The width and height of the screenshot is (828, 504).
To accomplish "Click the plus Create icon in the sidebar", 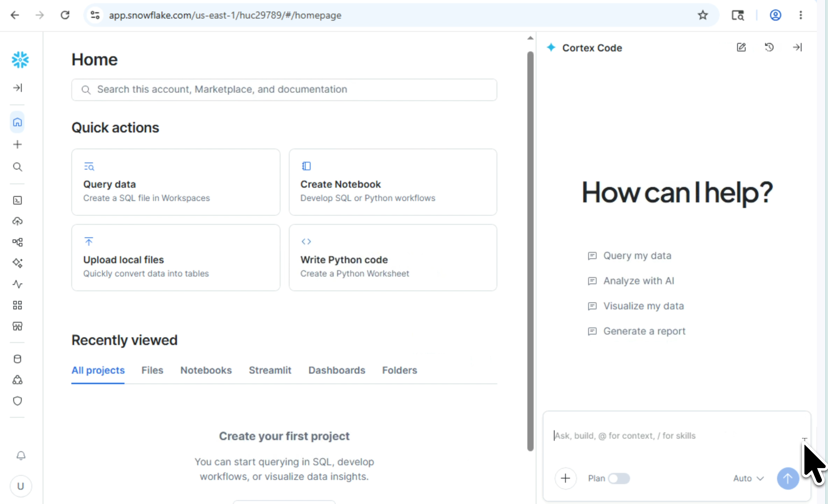I will (18, 144).
